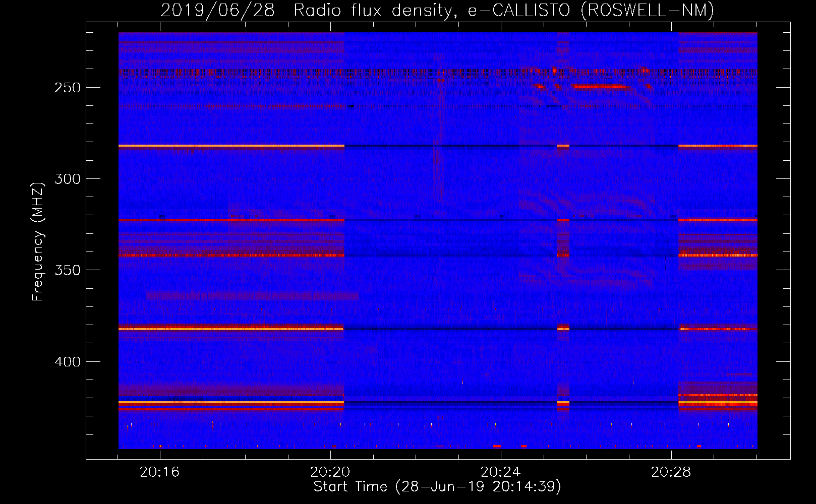Click the 400 frequency tick label
Viewport: 816px width, 504px height.
pyautogui.click(x=68, y=362)
